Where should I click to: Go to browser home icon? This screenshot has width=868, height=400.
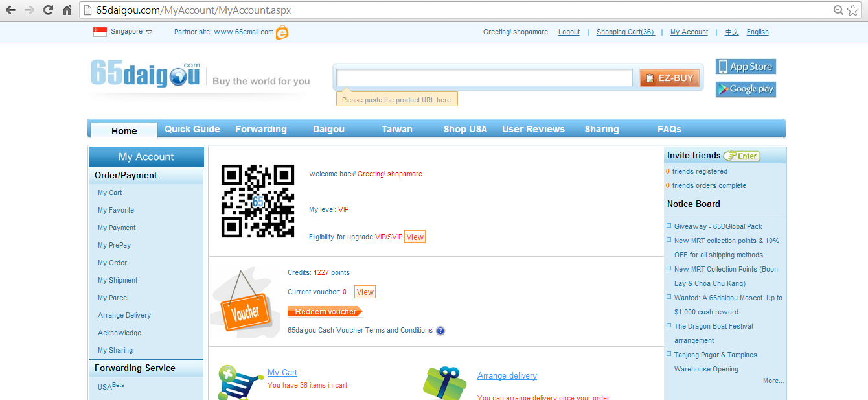click(x=67, y=10)
